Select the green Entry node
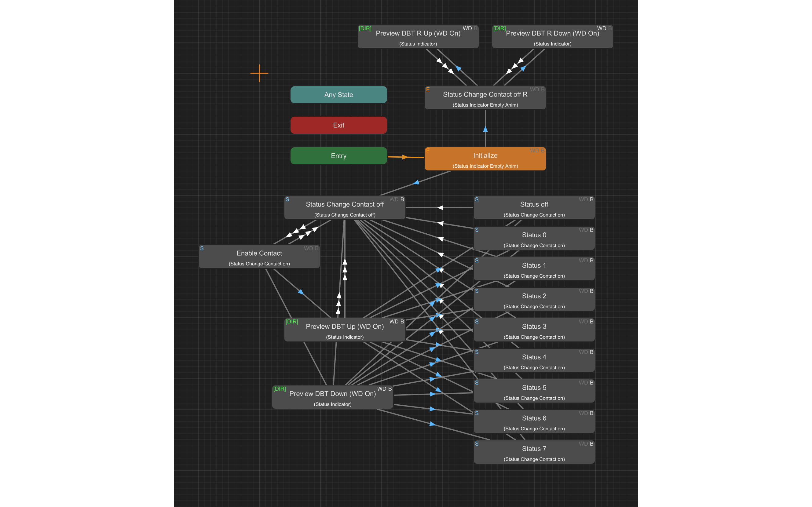812x507 pixels. [338, 155]
